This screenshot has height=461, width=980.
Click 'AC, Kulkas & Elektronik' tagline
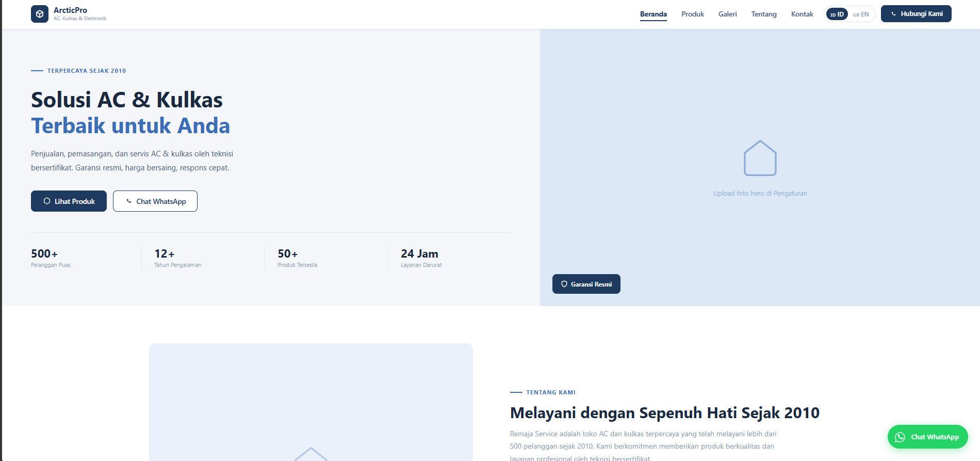click(80, 19)
